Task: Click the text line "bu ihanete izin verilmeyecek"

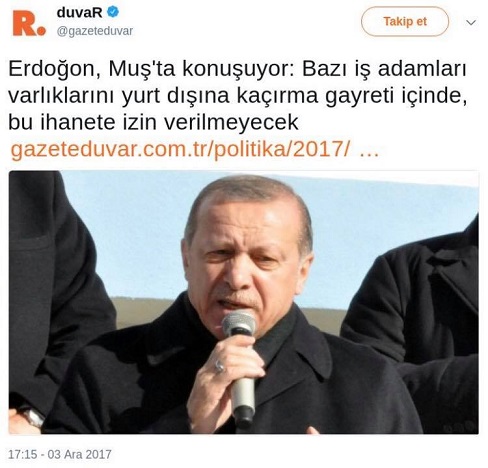Action: click(153, 122)
